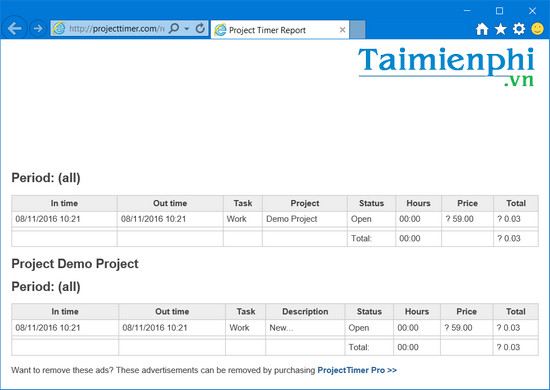Click 'Out time' header in second table

172,311
